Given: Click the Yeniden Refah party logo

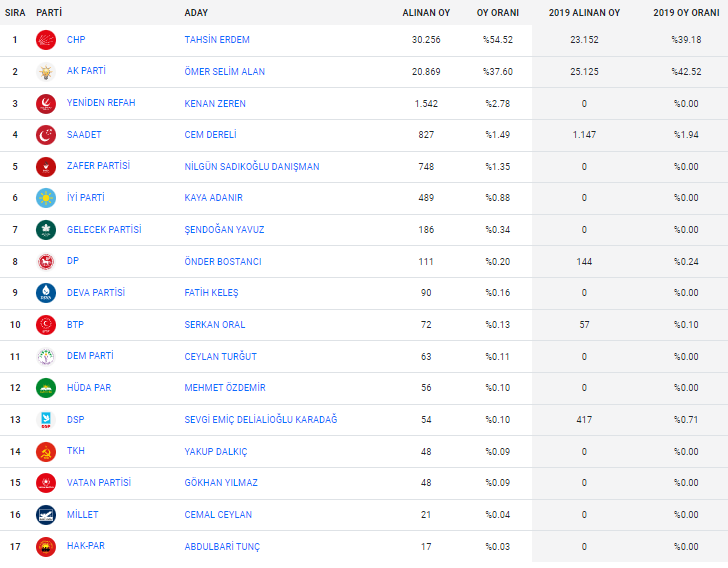Looking at the screenshot, I should pos(46,104).
